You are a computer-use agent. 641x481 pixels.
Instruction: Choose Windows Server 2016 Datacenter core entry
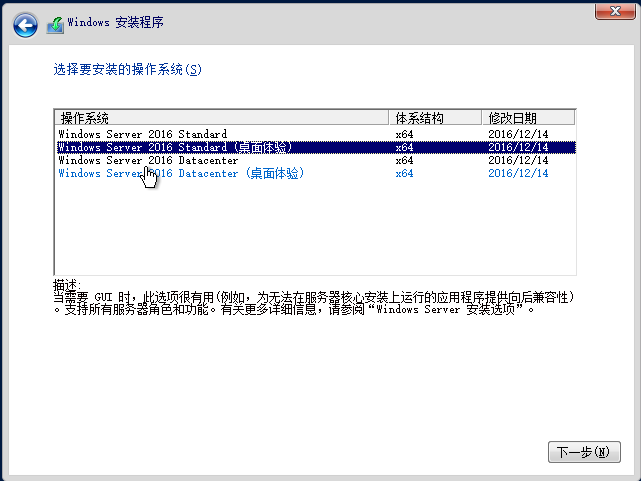coord(148,160)
